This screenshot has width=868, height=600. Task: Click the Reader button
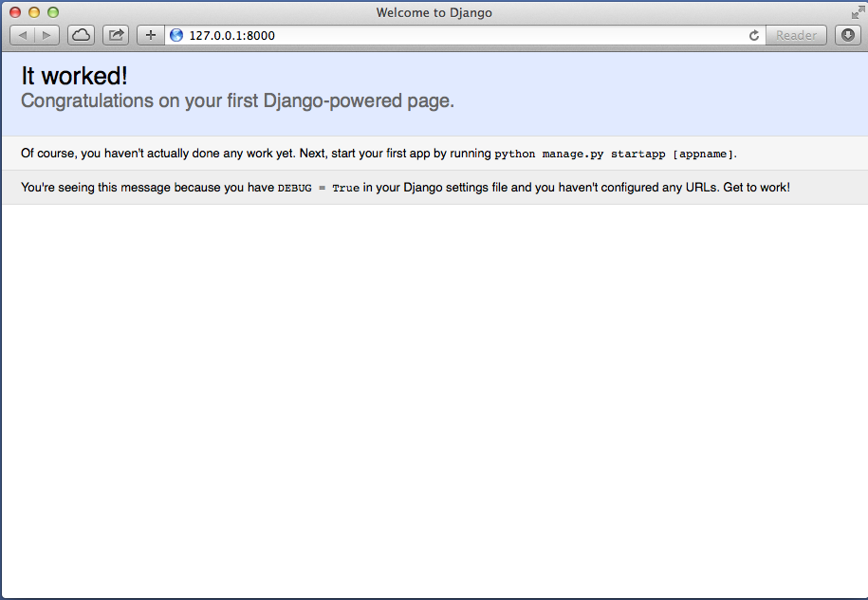point(796,35)
